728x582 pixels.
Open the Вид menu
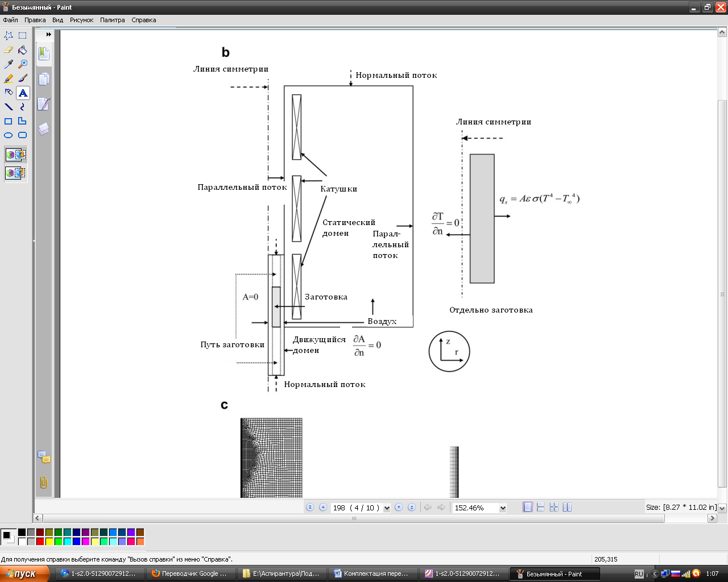pyautogui.click(x=57, y=20)
